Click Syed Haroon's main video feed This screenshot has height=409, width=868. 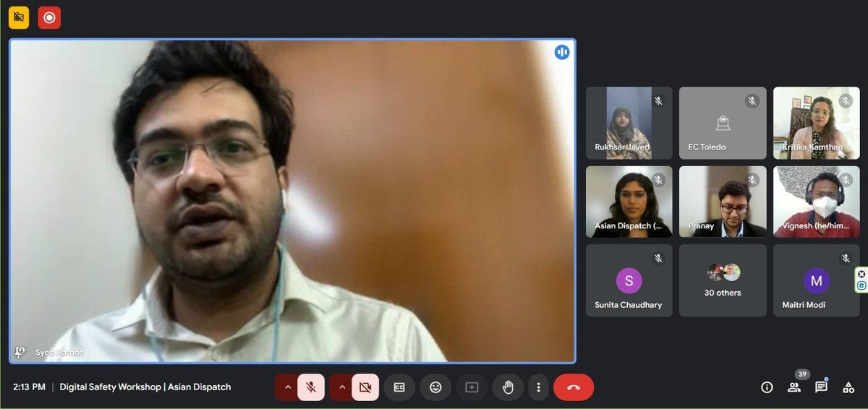coord(292,201)
